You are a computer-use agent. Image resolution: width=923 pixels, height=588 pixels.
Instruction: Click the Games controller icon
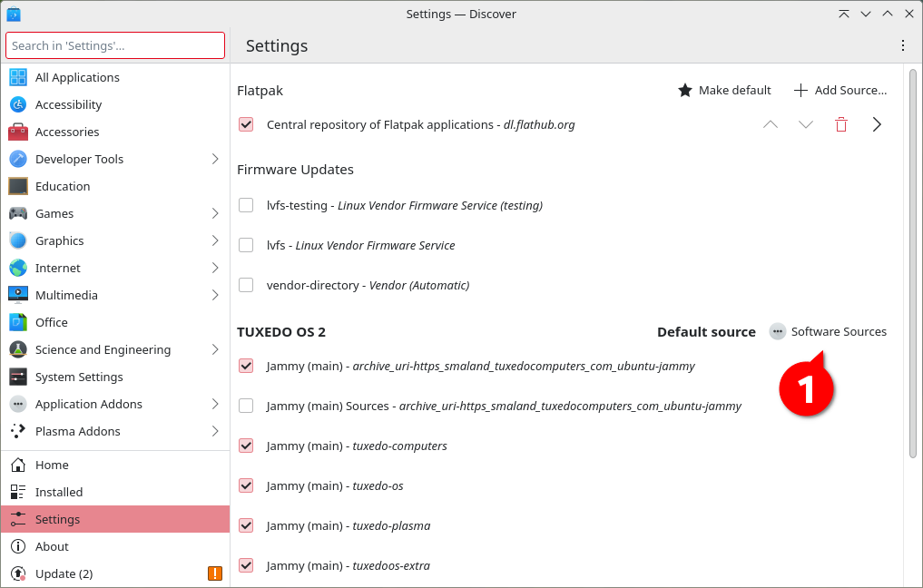[x=18, y=213]
